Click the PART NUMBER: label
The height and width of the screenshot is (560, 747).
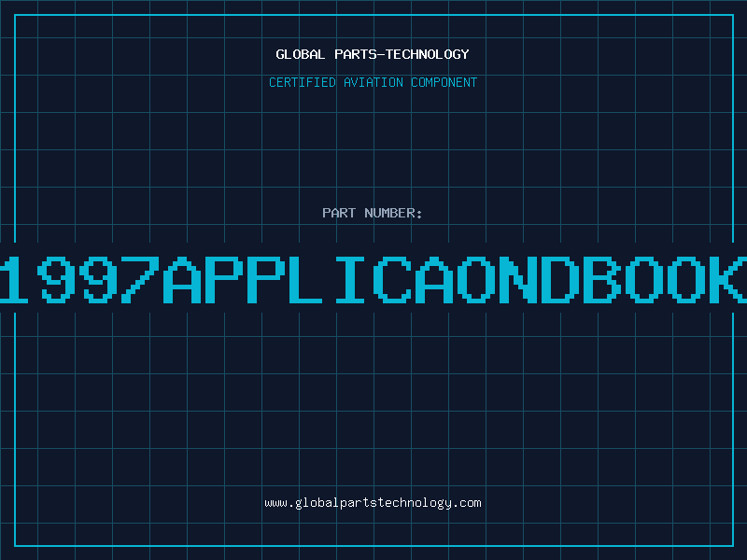(x=373, y=213)
